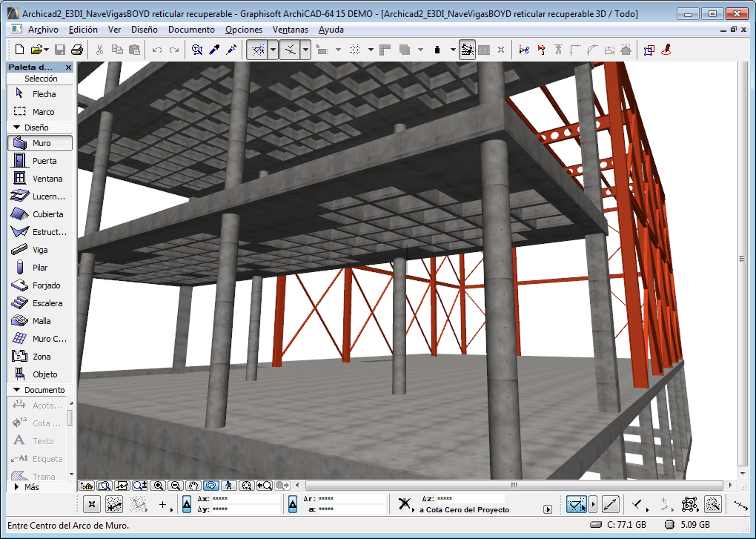Select the Zona zone tool
Screen dimensions: 756x539
click(x=40, y=357)
